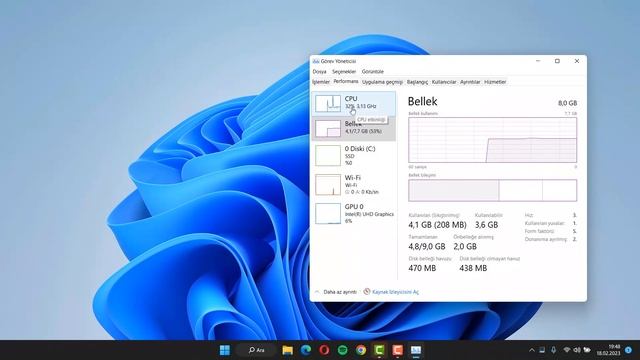The height and width of the screenshot is (360, 640).
Task: Click the CPU mini graph thumbnail
Action: [328, 103]
